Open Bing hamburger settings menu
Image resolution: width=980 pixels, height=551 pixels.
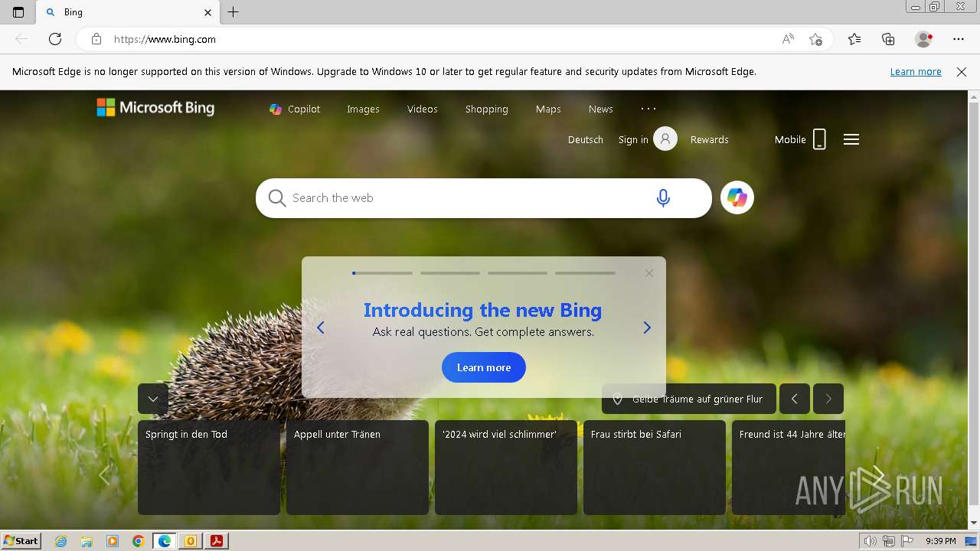(851, 139)
